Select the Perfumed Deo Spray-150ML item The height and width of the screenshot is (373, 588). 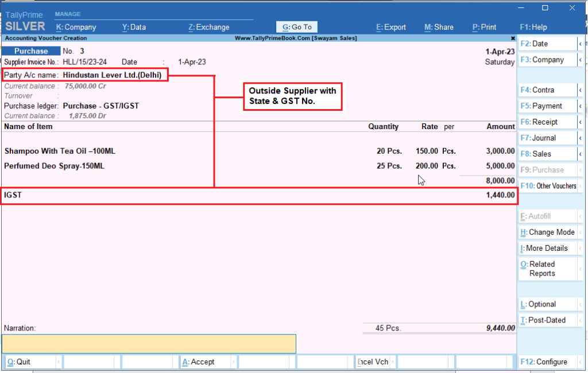(x=55, y=166)
